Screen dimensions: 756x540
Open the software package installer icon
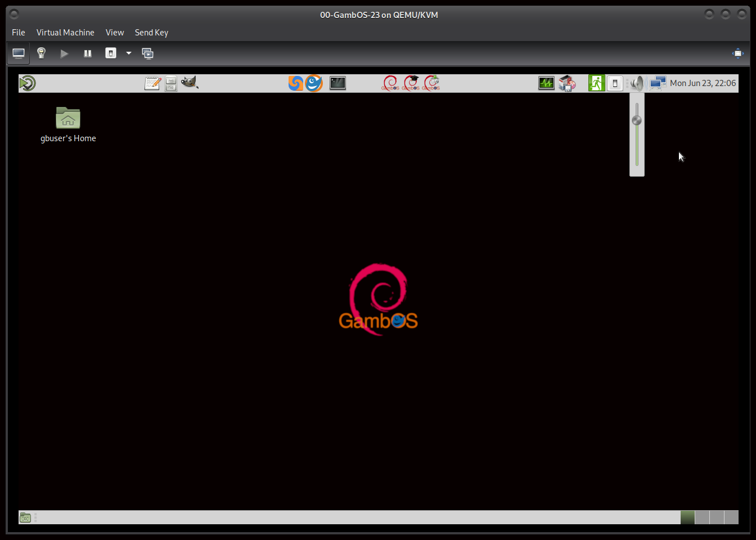pos(567,83)
